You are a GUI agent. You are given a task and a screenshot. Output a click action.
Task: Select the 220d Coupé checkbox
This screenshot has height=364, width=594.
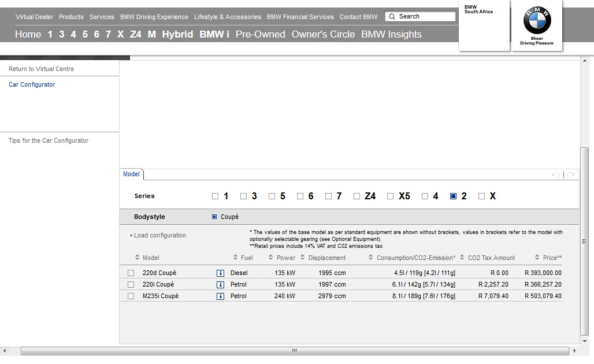131,273
